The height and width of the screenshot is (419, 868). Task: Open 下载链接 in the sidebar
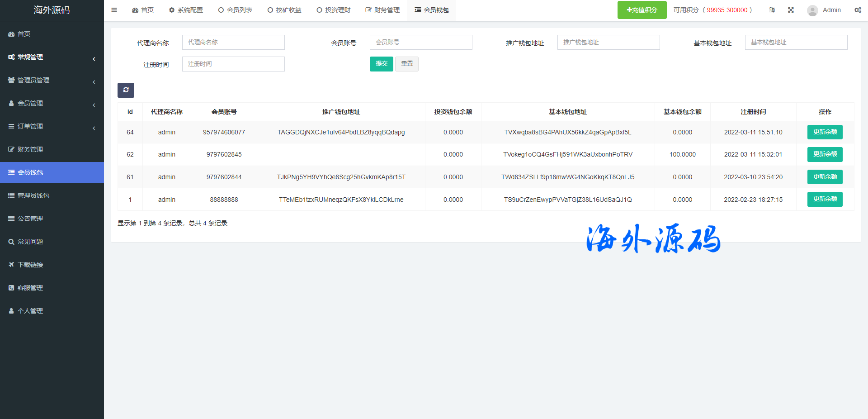tap(30, 265)
